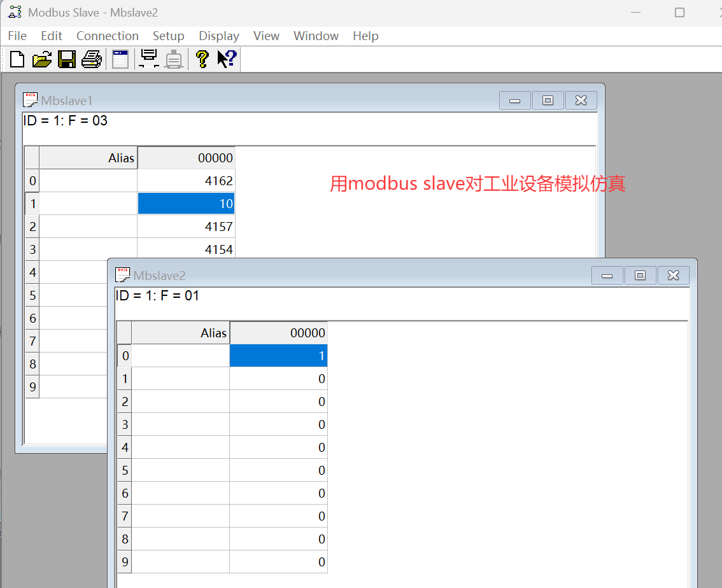Image resolution: width=722 pixels, height=588 pixels.
Task: Open the Connection menu
Action: (108, 36)
